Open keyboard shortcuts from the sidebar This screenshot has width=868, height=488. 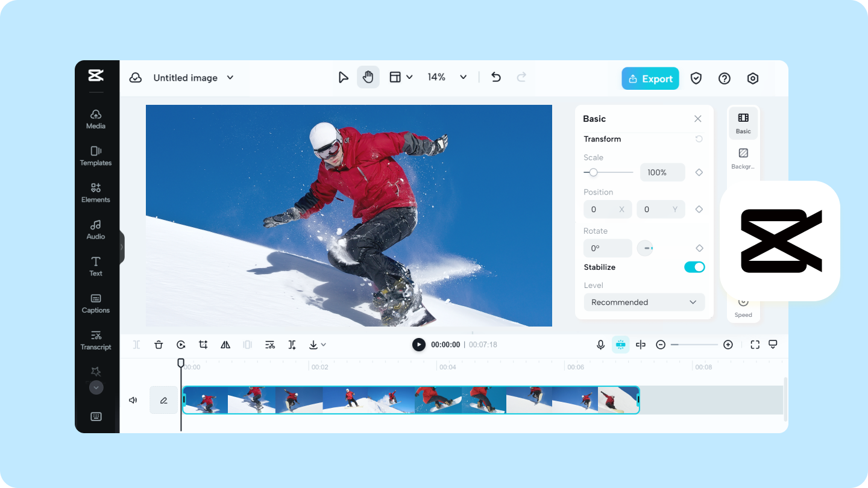96,416
